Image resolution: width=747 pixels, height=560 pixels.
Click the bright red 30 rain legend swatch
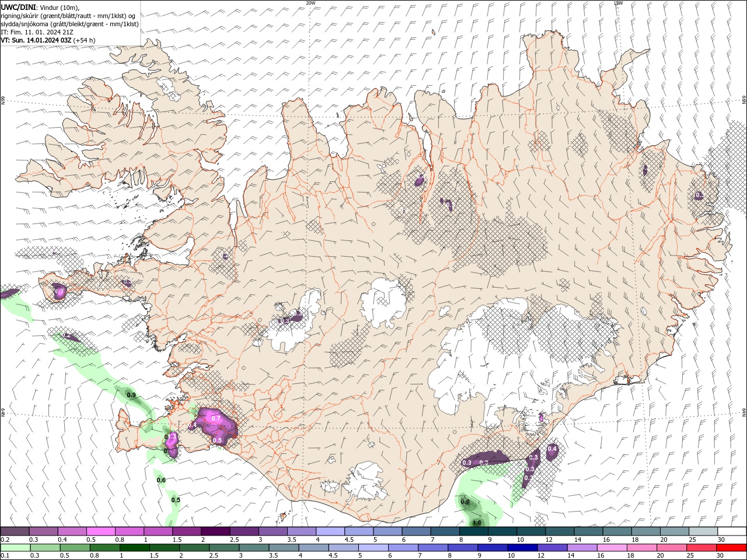click(731, 548)
